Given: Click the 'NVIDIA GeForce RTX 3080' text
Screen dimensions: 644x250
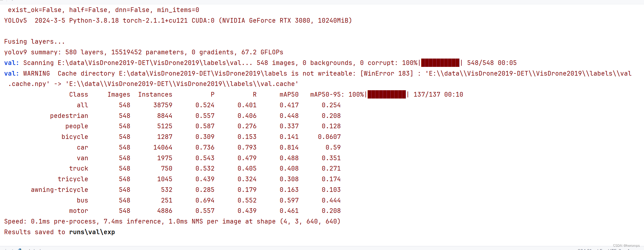Looking at the screenshot, I should [266, 20].
